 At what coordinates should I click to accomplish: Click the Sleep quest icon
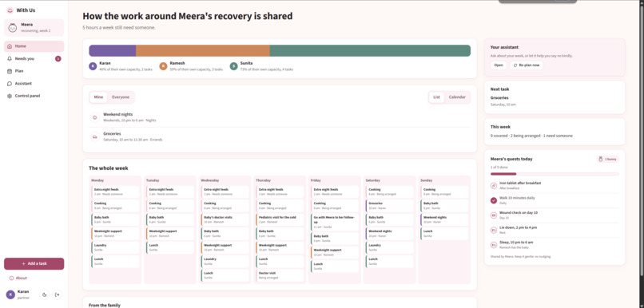coord(494,245)
